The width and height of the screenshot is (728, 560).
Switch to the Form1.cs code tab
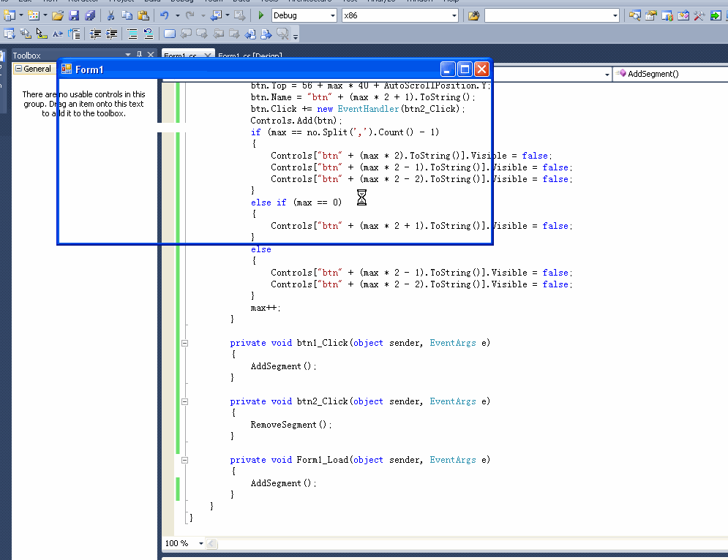click(180, 56)
